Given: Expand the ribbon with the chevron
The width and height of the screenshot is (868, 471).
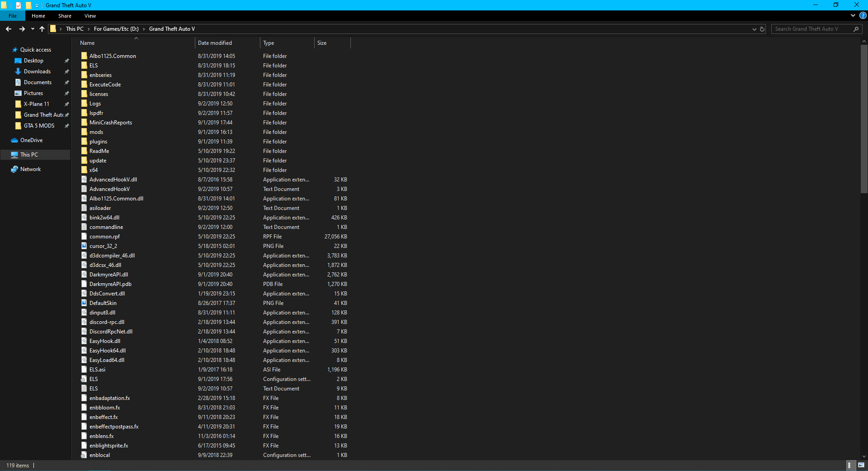Looking at the screenshot, I should point(853,15).
